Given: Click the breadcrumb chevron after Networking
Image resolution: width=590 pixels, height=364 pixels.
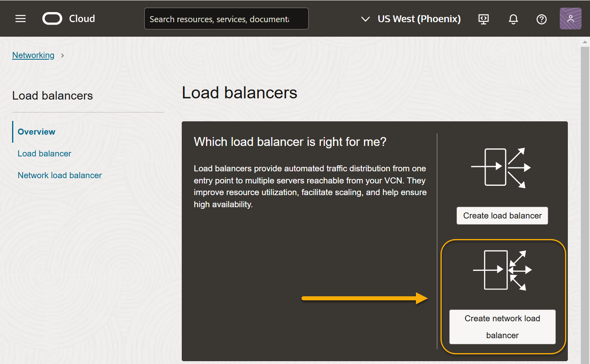Looking at the screenshot, I should [62, 56].
